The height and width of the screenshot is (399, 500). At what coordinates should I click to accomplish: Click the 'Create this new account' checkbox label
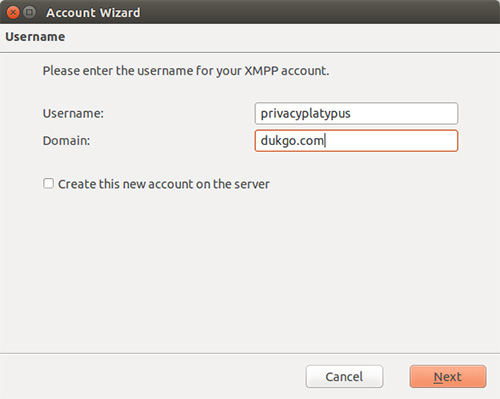164,184
